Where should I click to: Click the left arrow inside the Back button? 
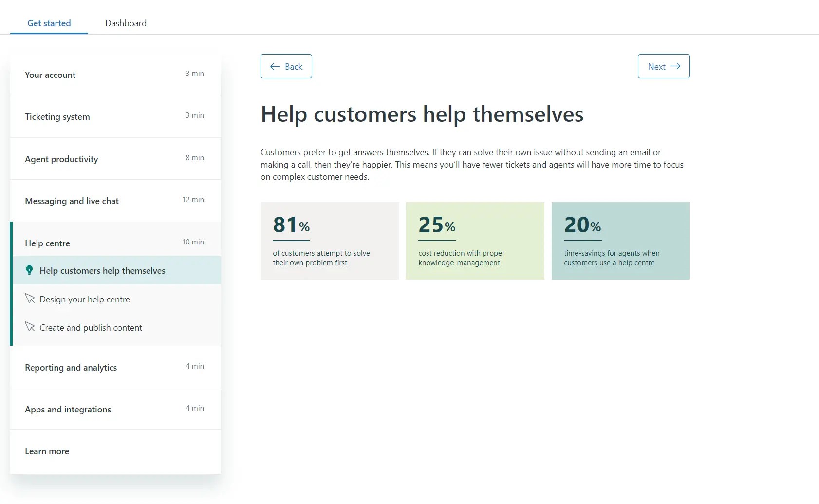275,66
